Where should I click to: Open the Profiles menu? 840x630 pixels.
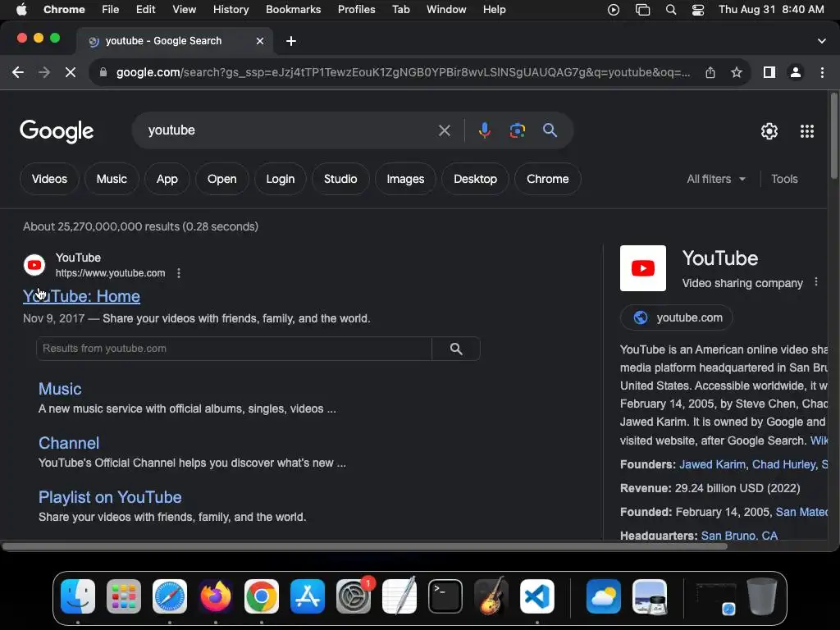pyautogui.click(x=356, y=10)
